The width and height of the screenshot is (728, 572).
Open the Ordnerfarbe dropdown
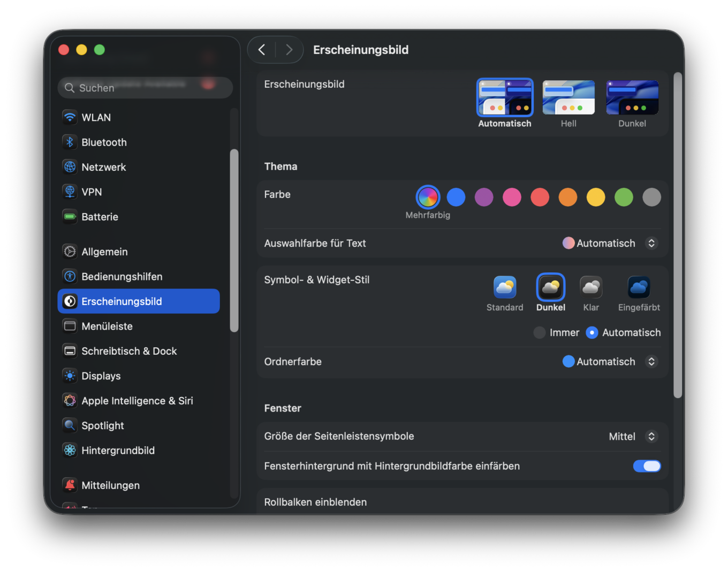point(651,362)
